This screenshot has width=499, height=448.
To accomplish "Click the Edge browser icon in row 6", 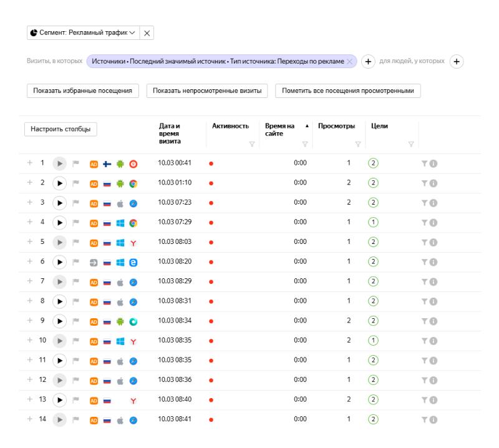I will [133, 261].
